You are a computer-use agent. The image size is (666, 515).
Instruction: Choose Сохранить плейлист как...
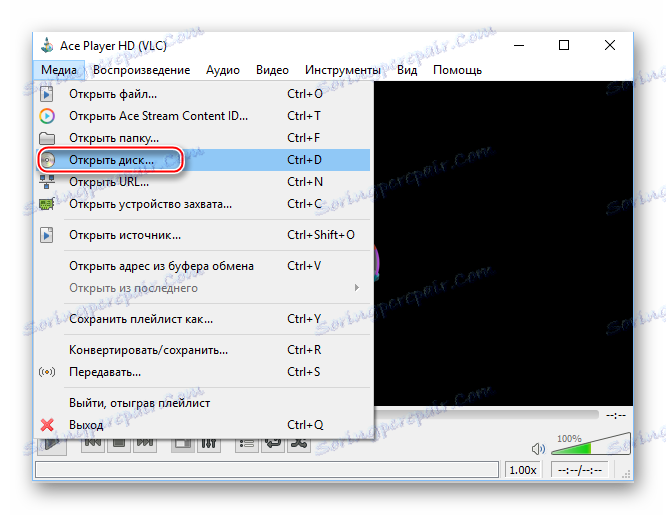(x=203, y=319)
